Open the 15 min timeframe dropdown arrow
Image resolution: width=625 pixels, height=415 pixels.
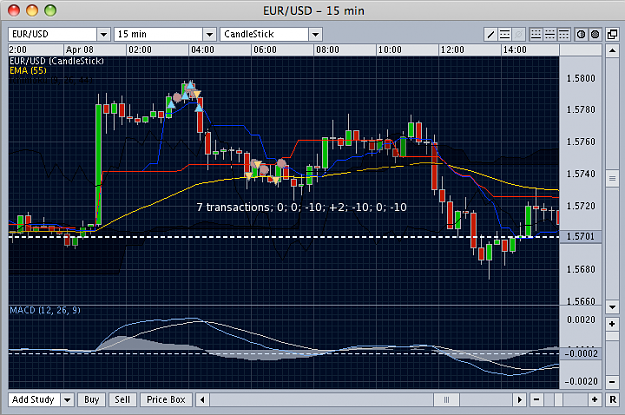click(x=210, y=35)
